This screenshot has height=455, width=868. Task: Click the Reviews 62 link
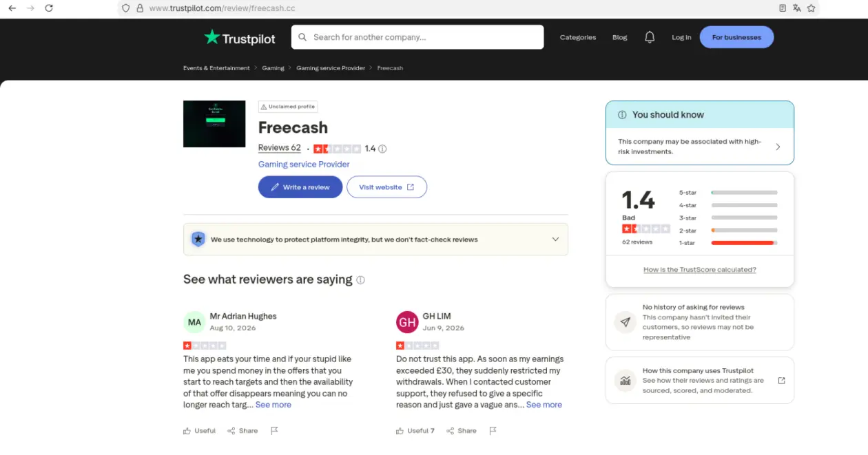point(280,148)
